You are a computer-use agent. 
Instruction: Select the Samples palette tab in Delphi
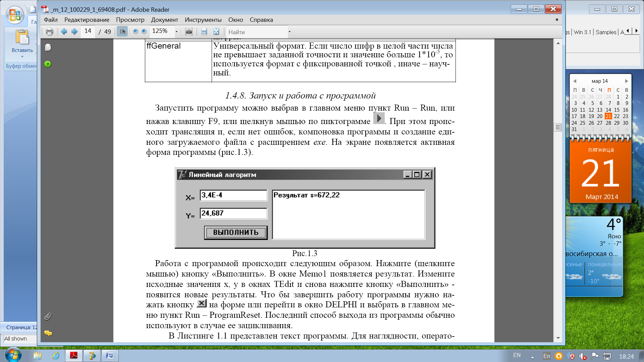pos(606,32)
